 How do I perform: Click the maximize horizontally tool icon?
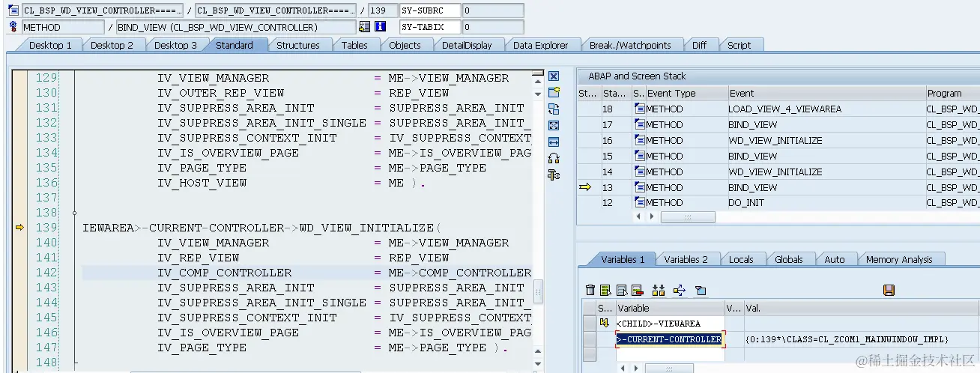point(554,142)
